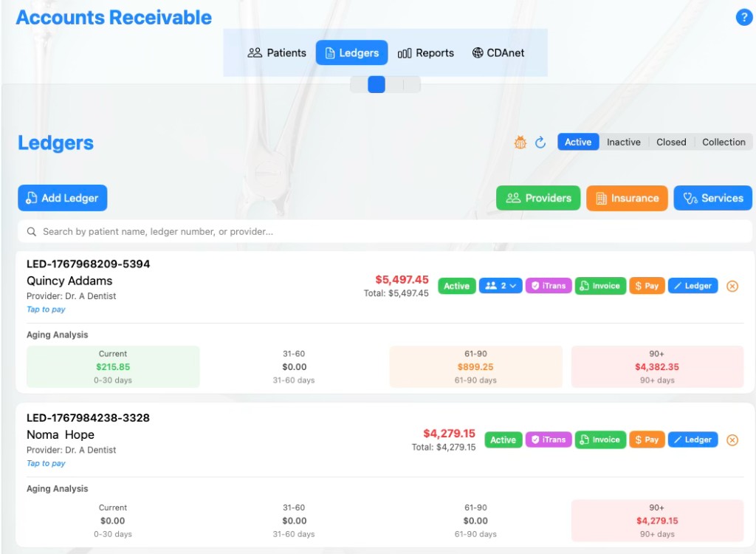Click the red $4,279.15 balance near Active badge

[450, 434]
